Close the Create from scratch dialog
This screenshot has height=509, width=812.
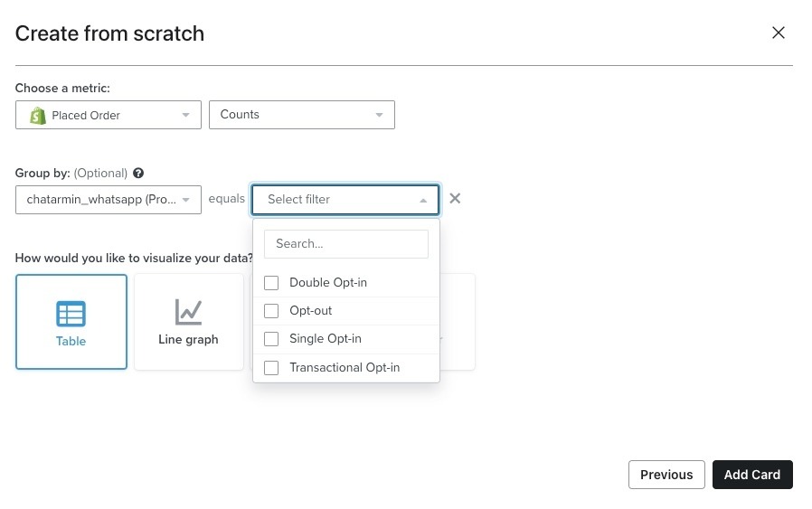(x=778, y=33)
